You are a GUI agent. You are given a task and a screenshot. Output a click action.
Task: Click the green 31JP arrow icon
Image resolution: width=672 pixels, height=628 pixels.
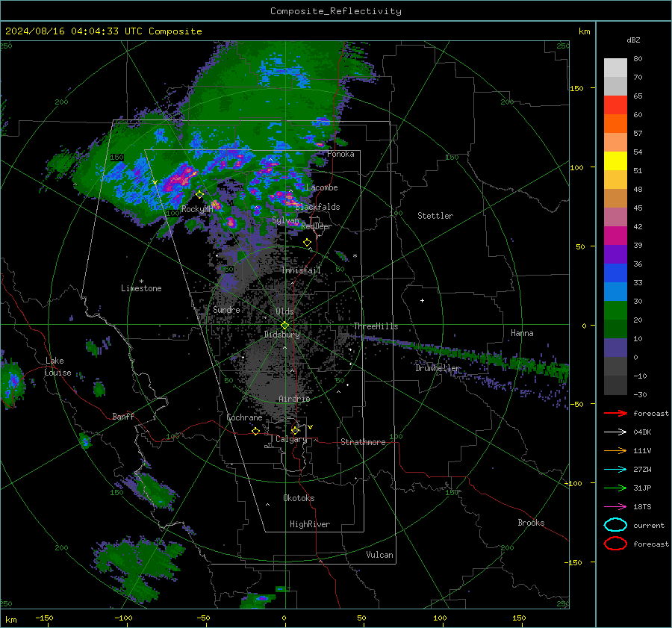click(615, 488)
